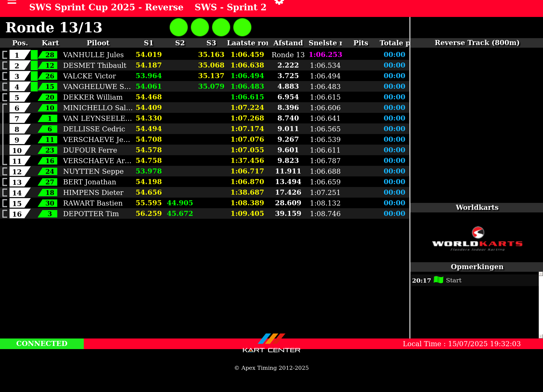Click the Worldkarts logo

click(477, 238)
